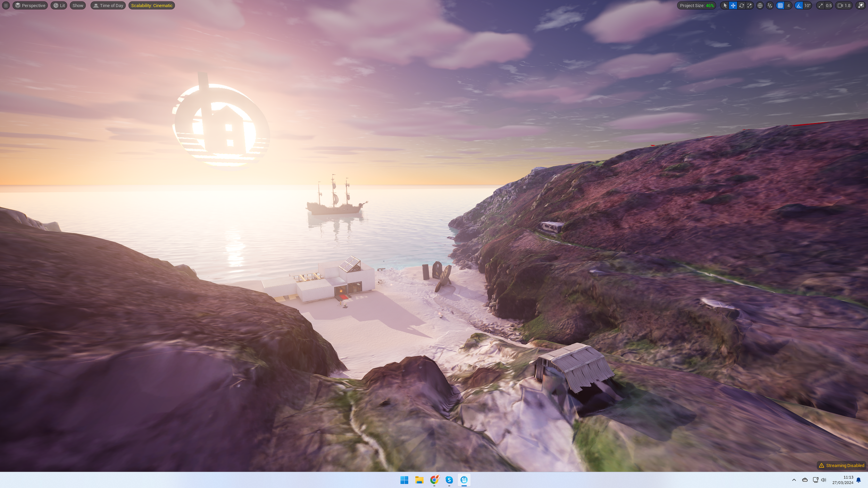This screenshot has width=868, height=488.
Task: Toggle scale snapping
Action: click(x=821, y=6)
